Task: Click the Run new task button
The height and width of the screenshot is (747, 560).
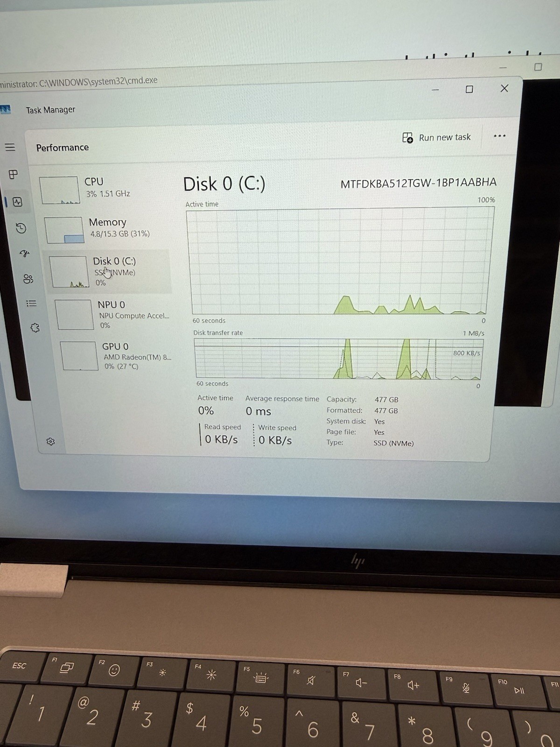Action: [x=436, y=138]
